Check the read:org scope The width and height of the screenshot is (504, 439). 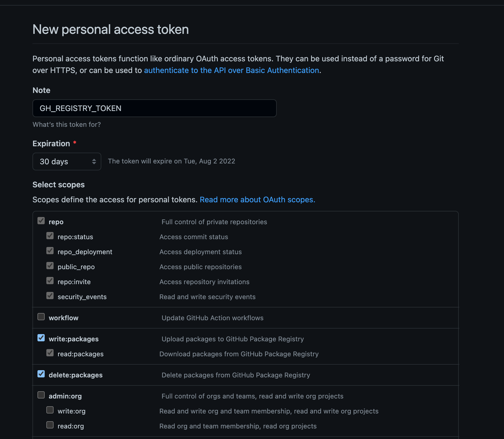point(50,425)
